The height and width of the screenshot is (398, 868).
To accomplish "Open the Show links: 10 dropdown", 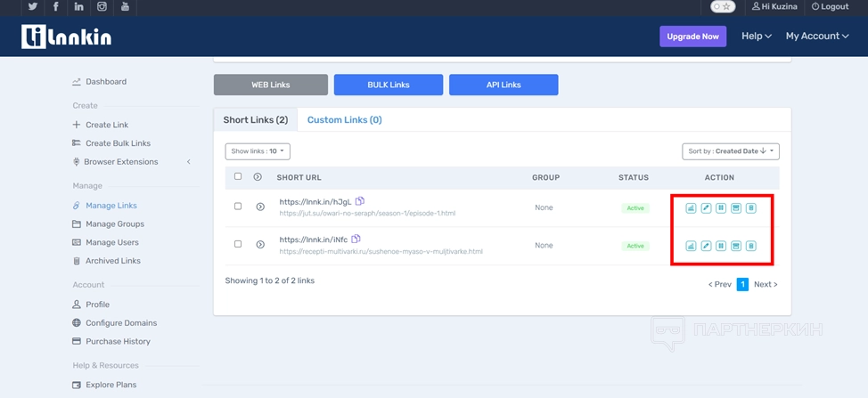I will pos(258,150).
